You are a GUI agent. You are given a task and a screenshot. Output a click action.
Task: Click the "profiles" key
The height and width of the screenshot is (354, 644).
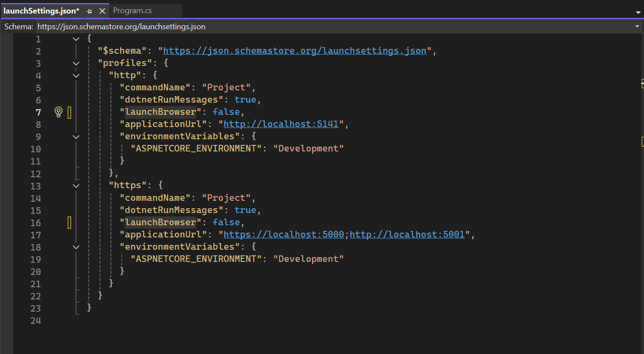126,63
